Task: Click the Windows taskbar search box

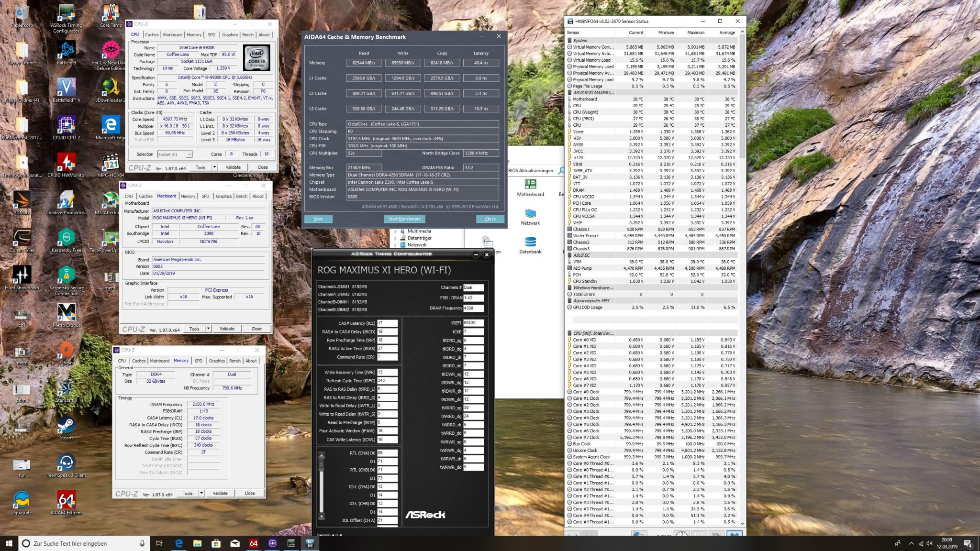Action: click(84, 543)
